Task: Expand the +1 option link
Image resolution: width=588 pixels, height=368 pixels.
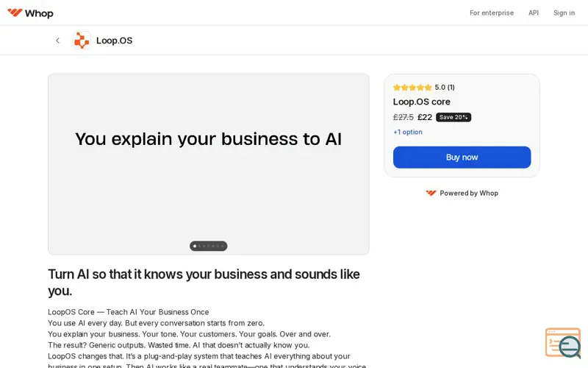Action: click(408, 132)
